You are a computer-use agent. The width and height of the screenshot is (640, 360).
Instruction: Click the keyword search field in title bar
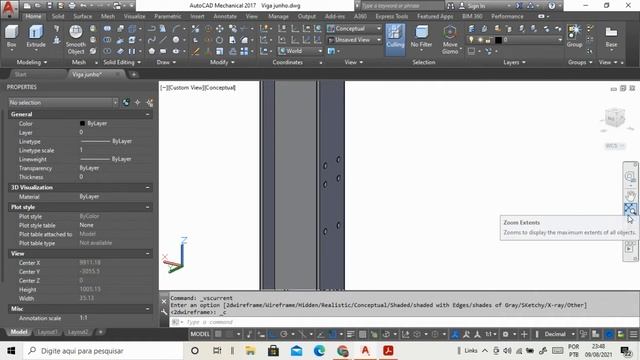(x=402, y=6)
